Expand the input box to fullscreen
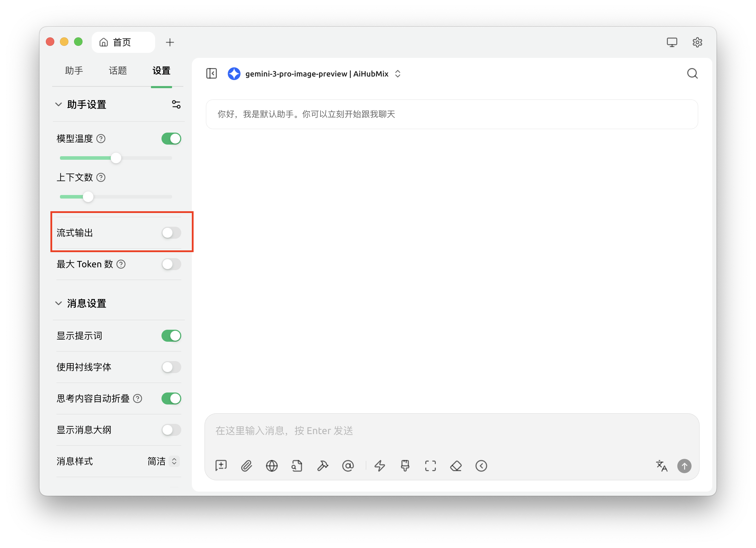 [430, 466]
